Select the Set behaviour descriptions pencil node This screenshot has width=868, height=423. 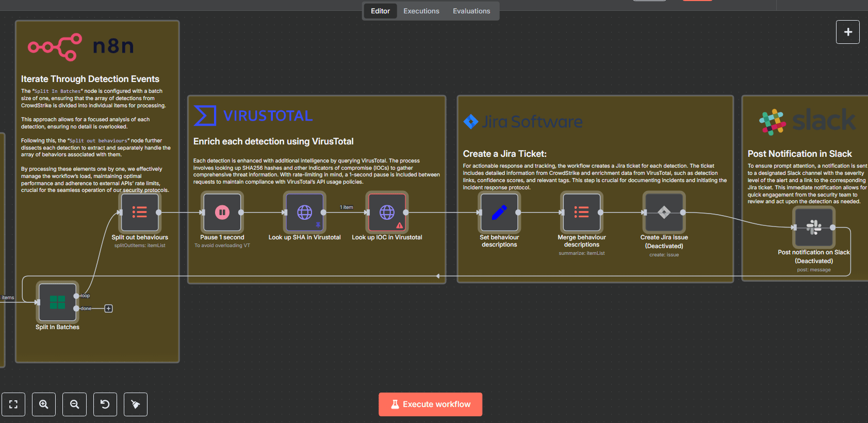[499, 212]
